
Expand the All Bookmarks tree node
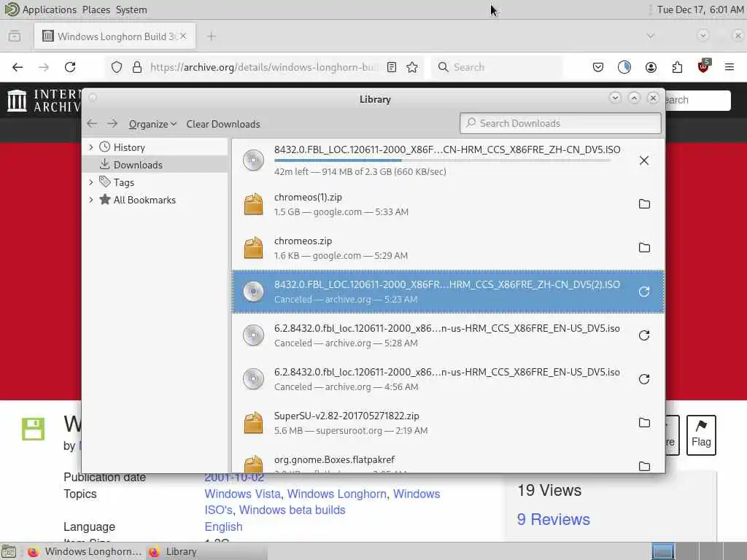pos(91,200)
